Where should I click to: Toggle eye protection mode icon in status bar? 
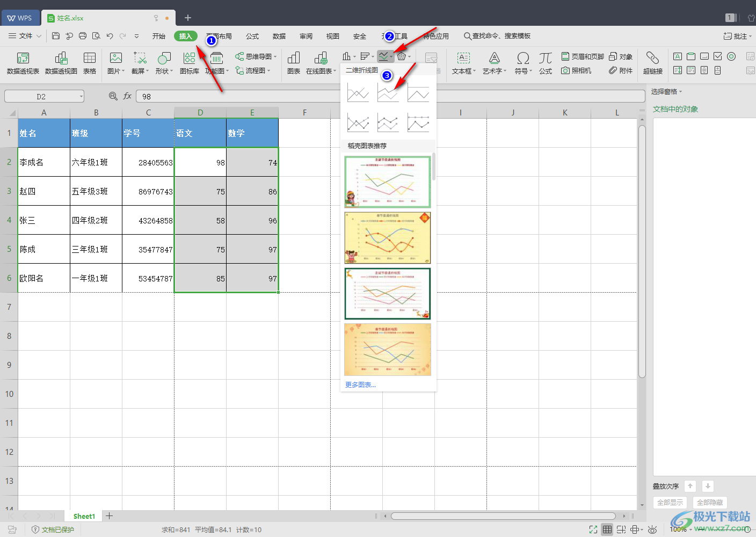652,529
